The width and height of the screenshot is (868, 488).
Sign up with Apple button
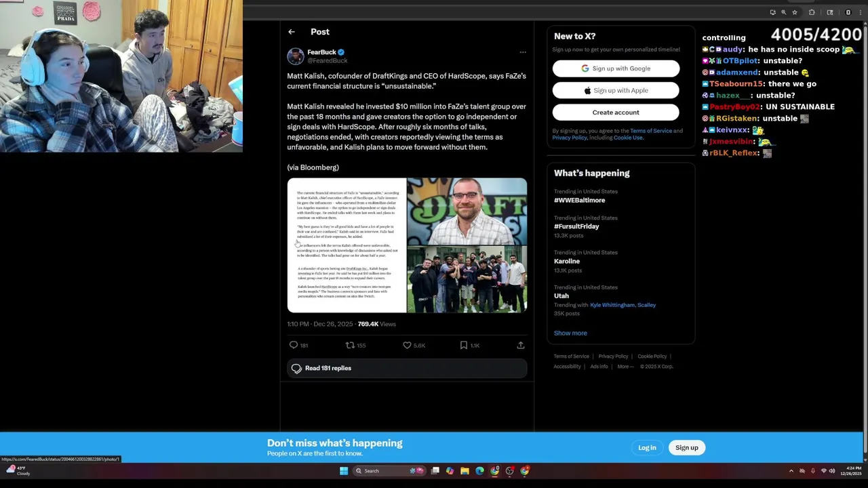tap(616, 90)
